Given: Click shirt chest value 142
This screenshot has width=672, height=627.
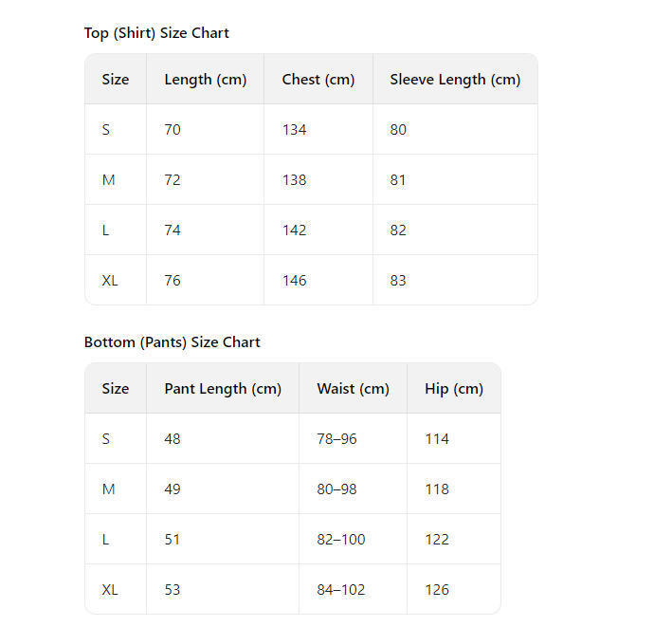Looking at the screenshot, I should pos(294,231).
